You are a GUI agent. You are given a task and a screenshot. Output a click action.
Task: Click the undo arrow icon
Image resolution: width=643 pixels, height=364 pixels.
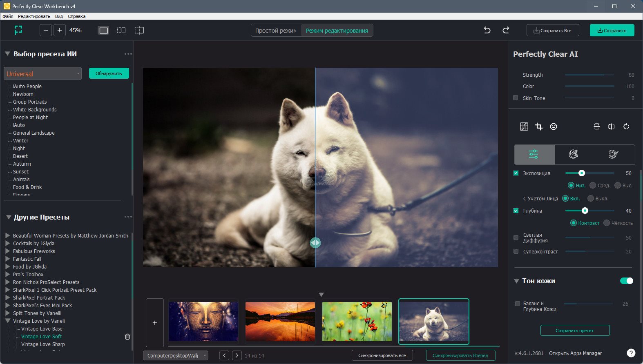[487, 30]
